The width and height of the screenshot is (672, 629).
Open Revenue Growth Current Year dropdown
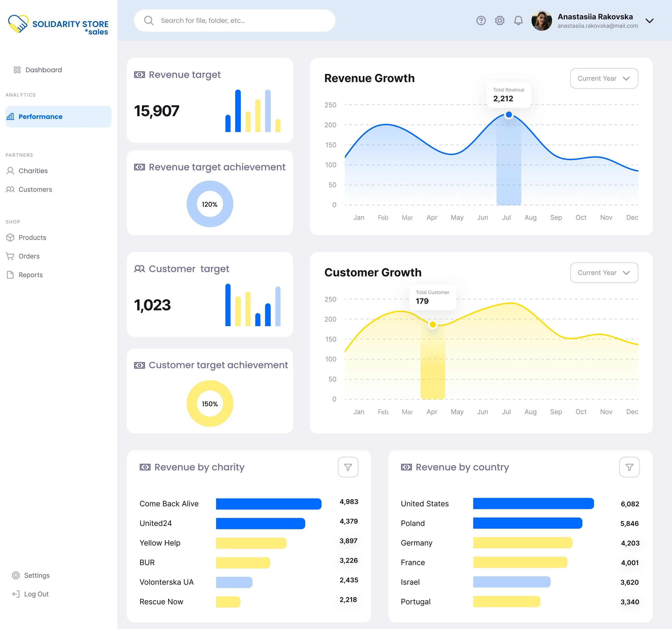[604, 78]
